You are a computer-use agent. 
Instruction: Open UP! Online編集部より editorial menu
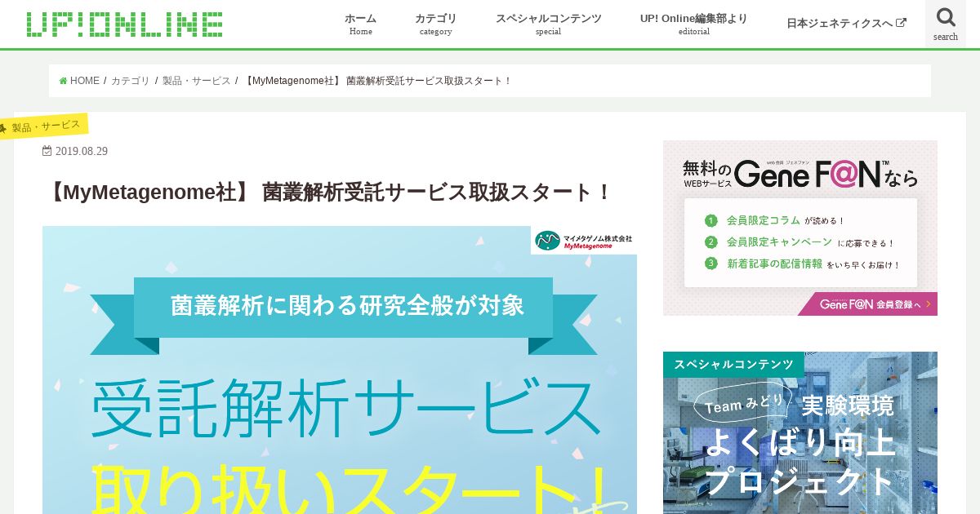pos(693,24)
